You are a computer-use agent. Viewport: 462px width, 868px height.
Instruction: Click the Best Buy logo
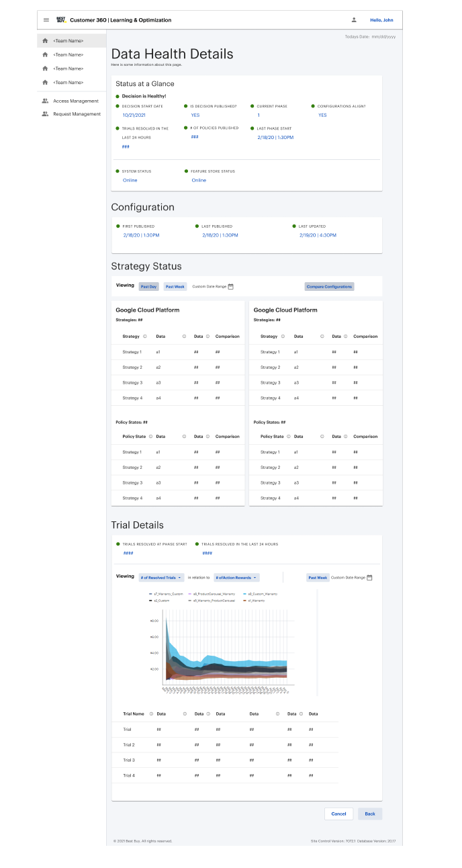[61, 20]
